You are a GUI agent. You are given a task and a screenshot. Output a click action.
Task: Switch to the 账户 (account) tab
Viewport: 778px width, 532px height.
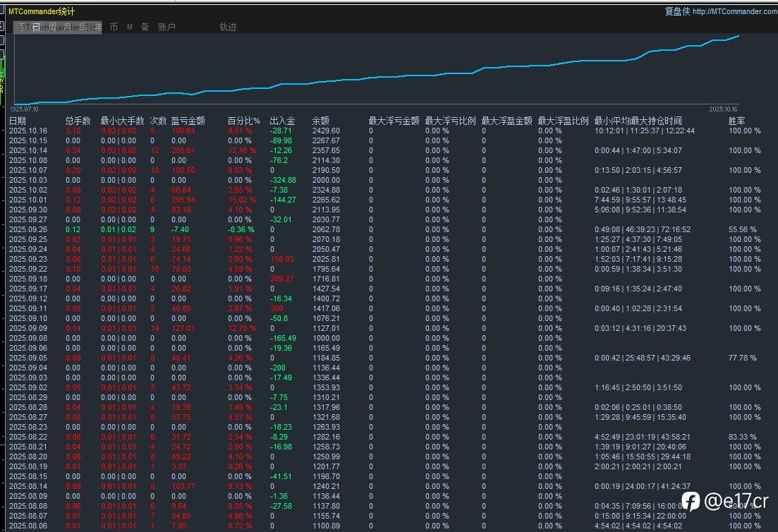coord(166,27)
